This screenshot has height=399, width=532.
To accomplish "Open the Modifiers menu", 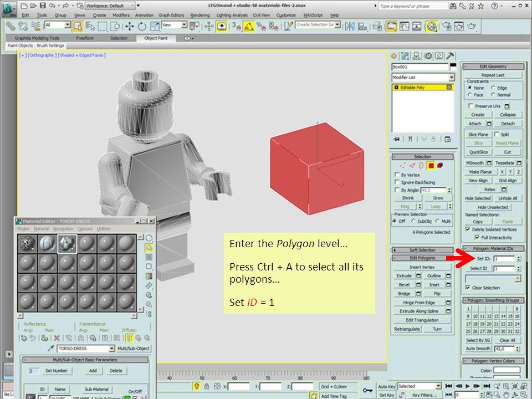I will (121, 16).
